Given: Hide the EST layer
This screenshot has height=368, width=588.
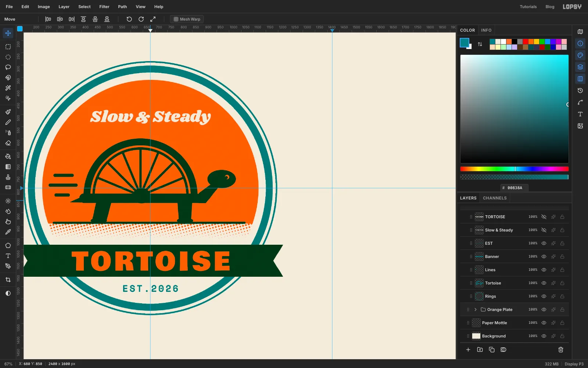Looking at the screenshot, I should pyautogui.click(x=544, y=243).
